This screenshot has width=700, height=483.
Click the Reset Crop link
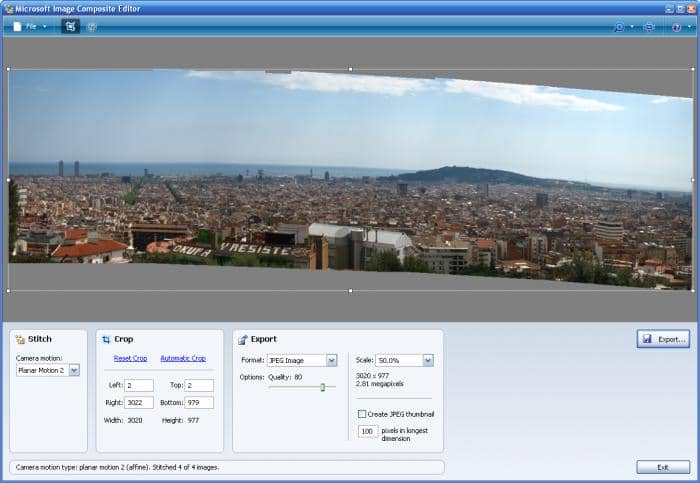(130, 358)
